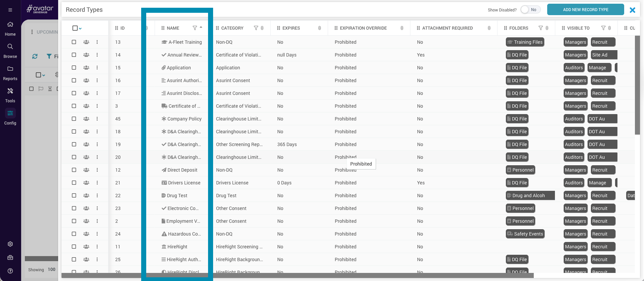The width and height of the screenshot is (644, 281).
Task: Sort by Attachment Required column arrows
Action: [489, 28]
